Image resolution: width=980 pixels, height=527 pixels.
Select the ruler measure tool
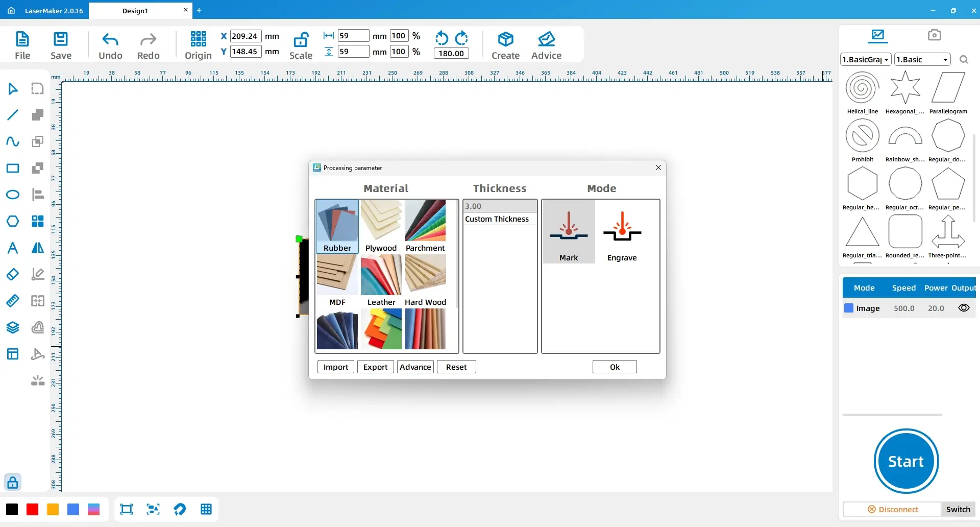tap(13, 301)
